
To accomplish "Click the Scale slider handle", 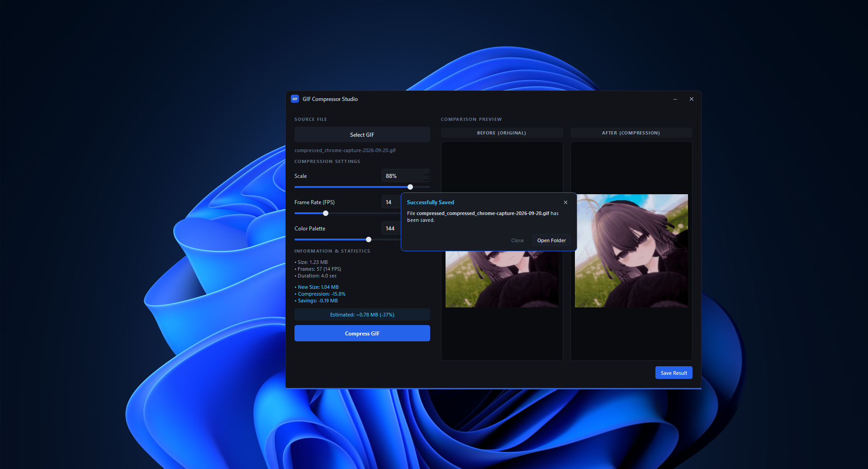I will pyautogui.click(x=410, y=187).
